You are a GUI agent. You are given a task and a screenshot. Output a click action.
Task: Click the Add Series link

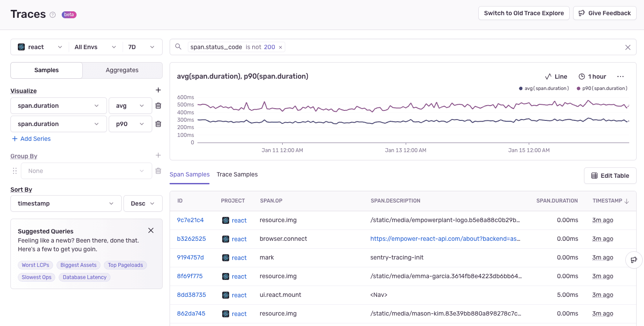[31, 138]
